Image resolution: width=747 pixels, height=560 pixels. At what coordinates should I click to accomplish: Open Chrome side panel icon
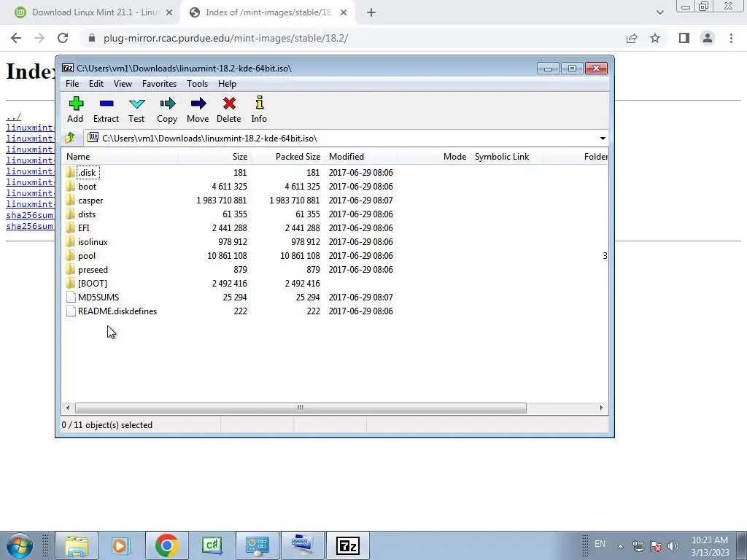684,38
